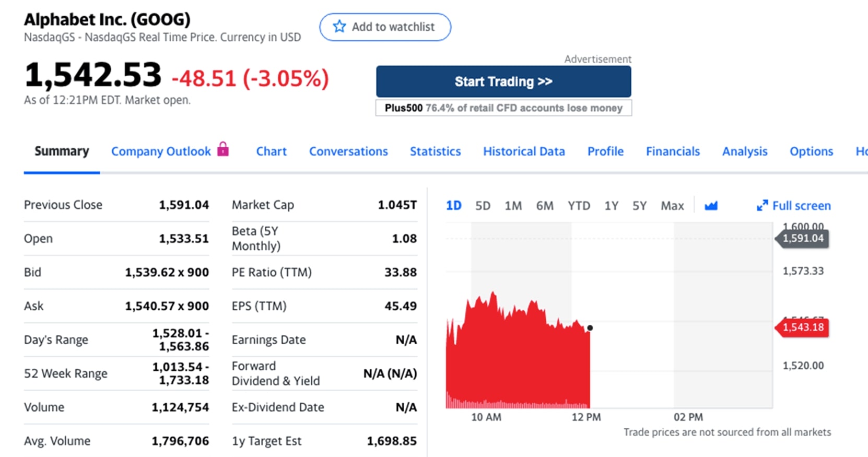Click the PE Ratio value 33.88
868x457 pixels.
(x=401, y=272)
